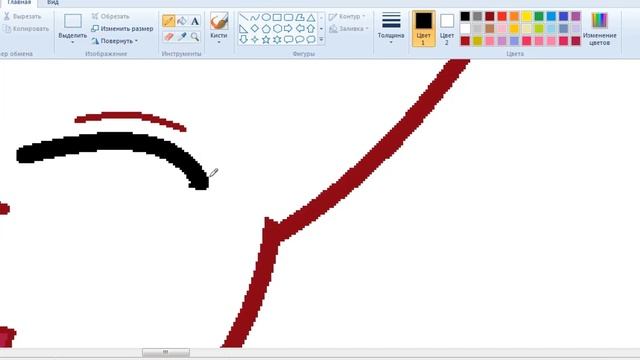Choose the Rounded rectangle shape
This screenshot has width=640, height=360.
click(x=289, y=18)
